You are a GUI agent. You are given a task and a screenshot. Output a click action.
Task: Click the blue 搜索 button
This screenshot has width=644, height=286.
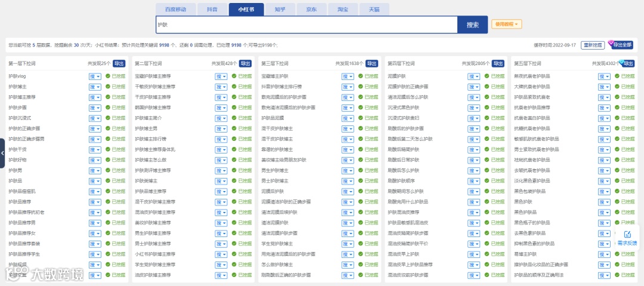click(x=473, y=24)
